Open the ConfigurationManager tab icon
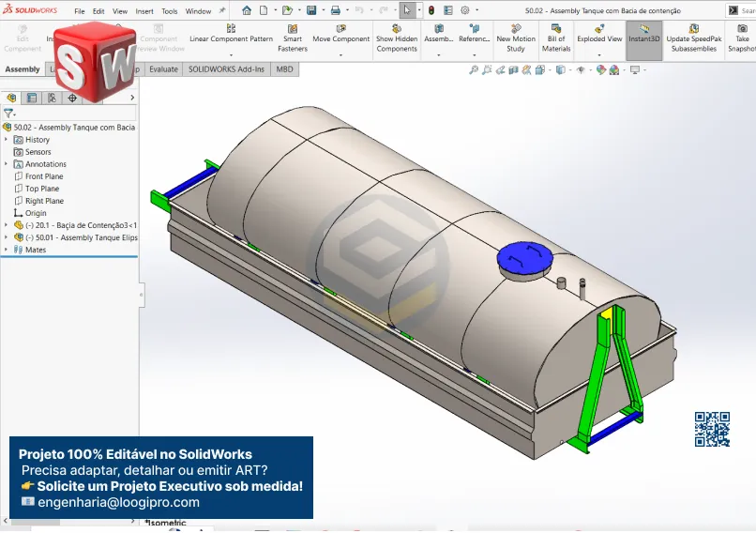 pyautogui.click(x=51, y=98)
